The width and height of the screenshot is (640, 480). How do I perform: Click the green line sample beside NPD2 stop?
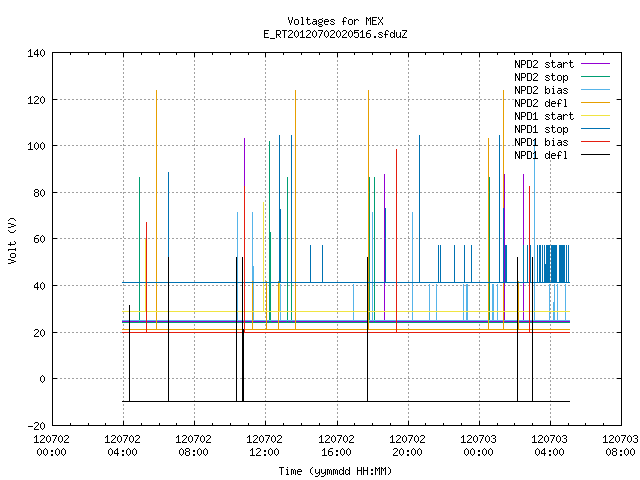596,76
